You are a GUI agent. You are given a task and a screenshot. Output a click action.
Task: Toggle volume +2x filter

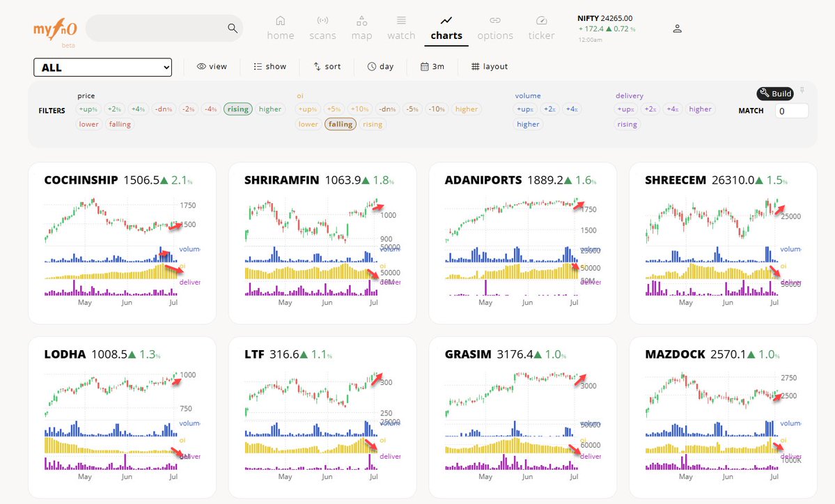549,109
